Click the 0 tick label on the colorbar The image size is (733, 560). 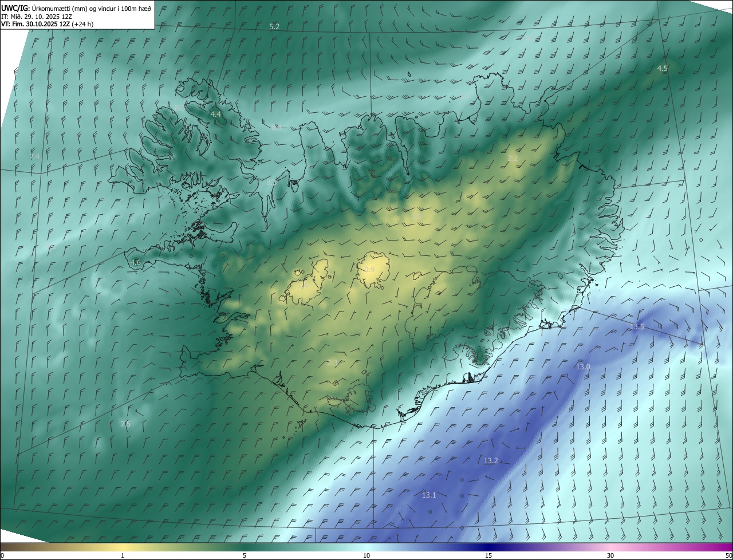pos(2,555)
